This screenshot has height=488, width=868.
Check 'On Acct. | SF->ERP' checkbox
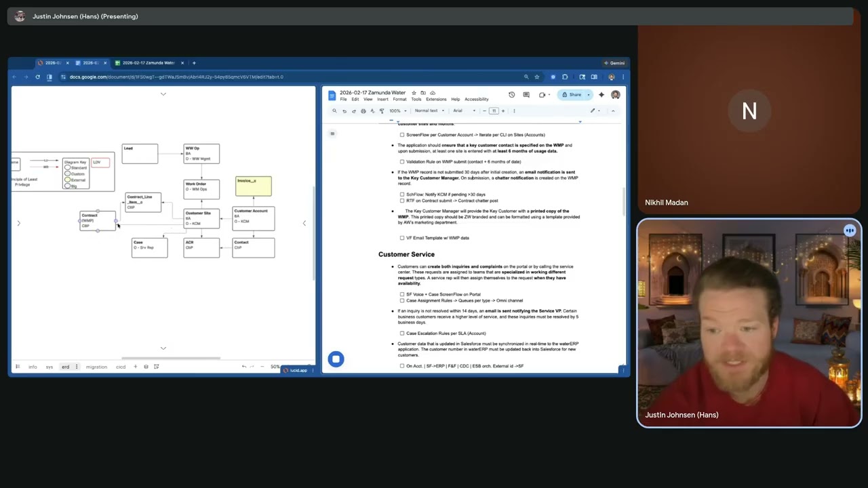tap(402, 366)
